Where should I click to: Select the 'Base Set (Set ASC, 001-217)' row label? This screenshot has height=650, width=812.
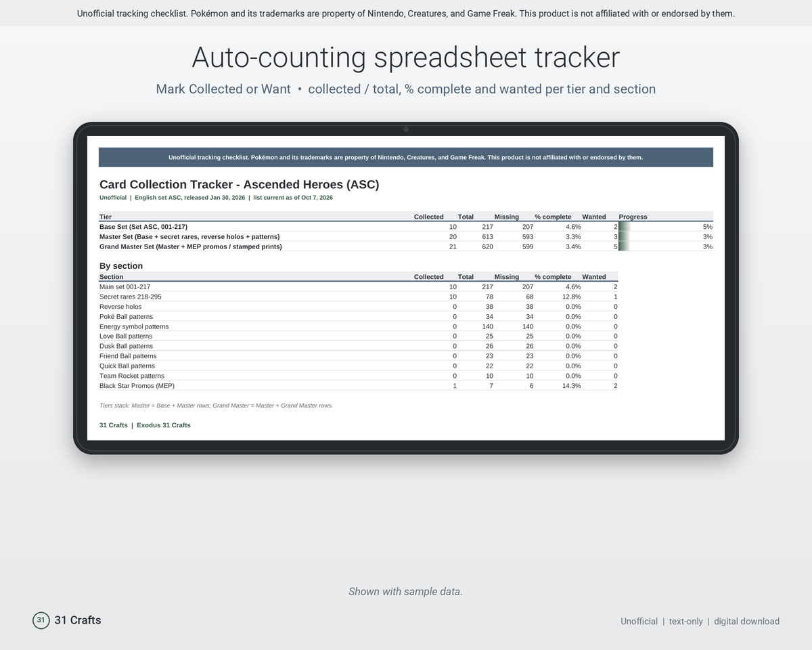(x=143, y=227)
